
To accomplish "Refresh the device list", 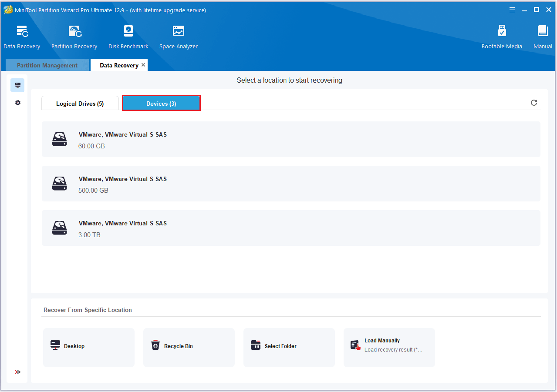I will point(534,103).
